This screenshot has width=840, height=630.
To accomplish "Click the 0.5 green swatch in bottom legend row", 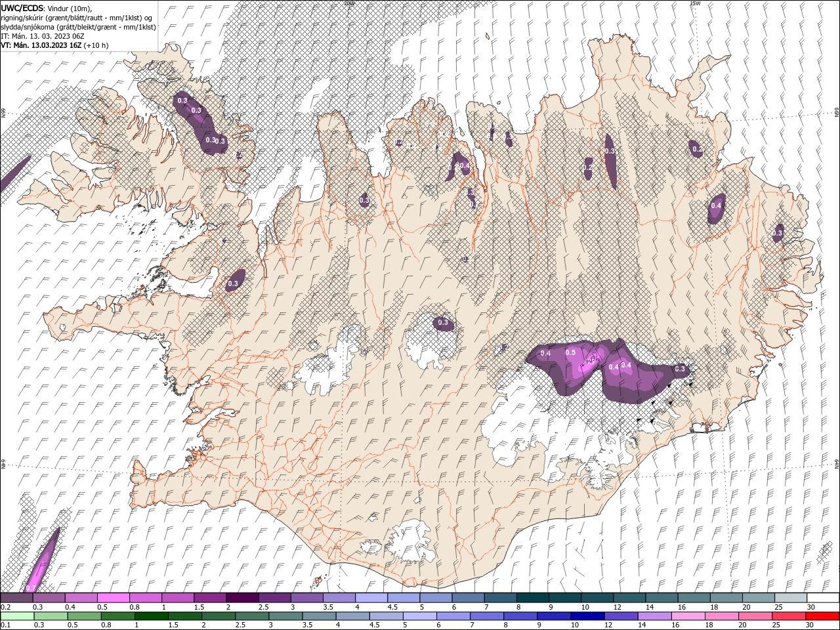I will click(84, 616).
